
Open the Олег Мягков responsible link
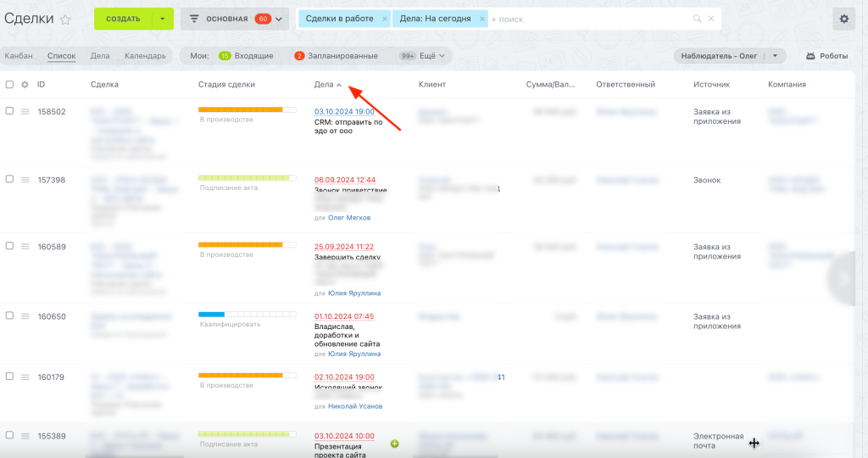pos(348,218)
